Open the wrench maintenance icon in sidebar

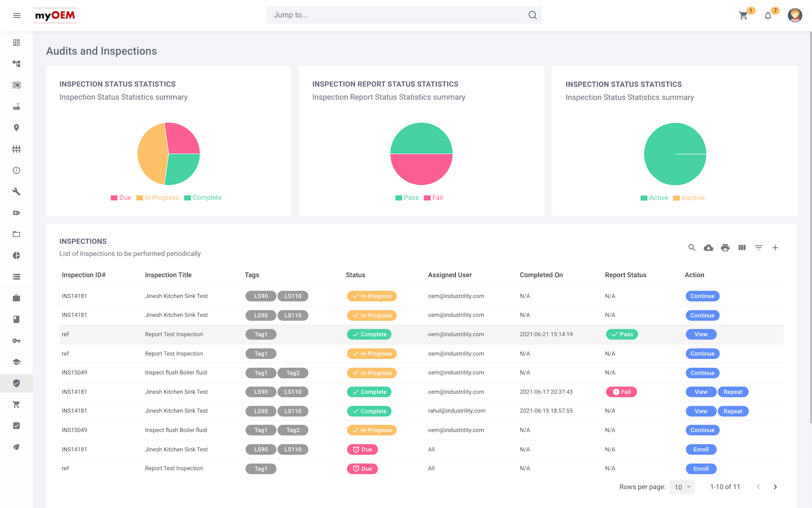(16, 192)
